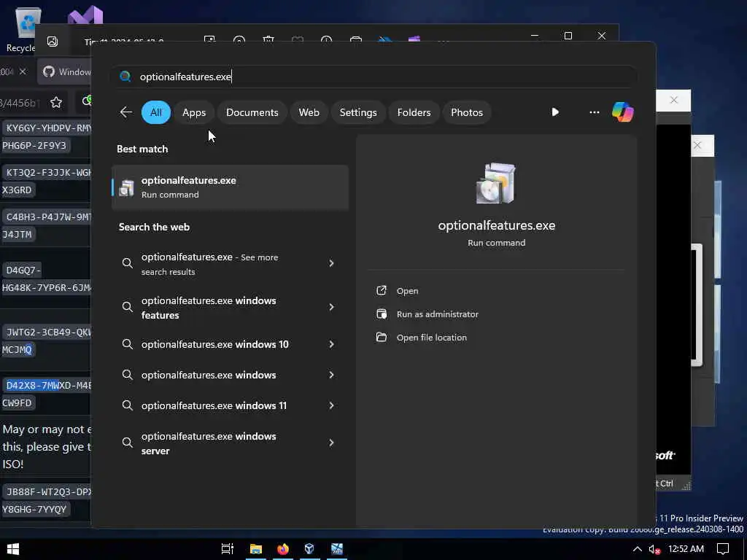
Task: Open the Recycle Bin desktop icon
Action: click(x=26, y=29)
